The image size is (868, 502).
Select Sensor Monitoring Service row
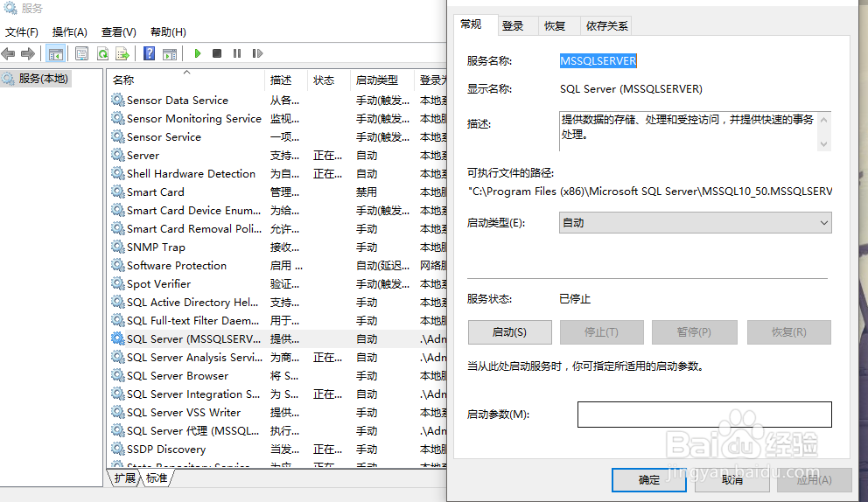point(278,118)
